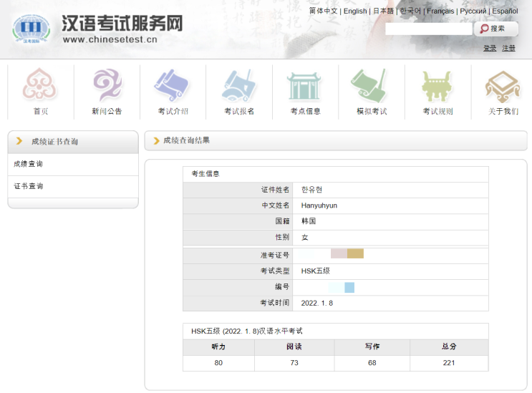
Task: Click the 阅读 column header
Action: [x=294, y=346]
